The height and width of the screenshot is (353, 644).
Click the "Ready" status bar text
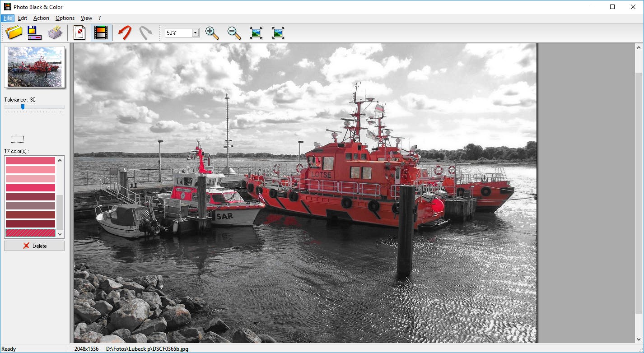9,348
